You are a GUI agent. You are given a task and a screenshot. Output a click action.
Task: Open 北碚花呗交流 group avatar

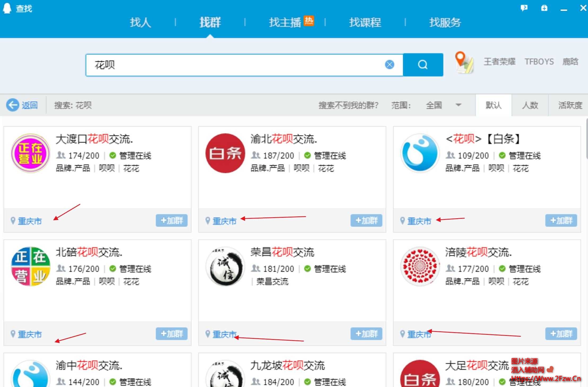click(x=30, y=266)
